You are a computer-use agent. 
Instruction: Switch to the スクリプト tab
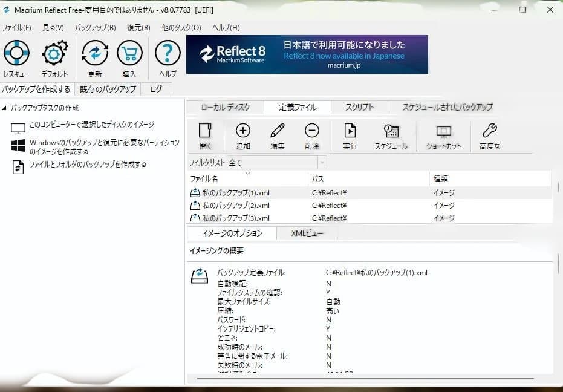pos(360,106)
